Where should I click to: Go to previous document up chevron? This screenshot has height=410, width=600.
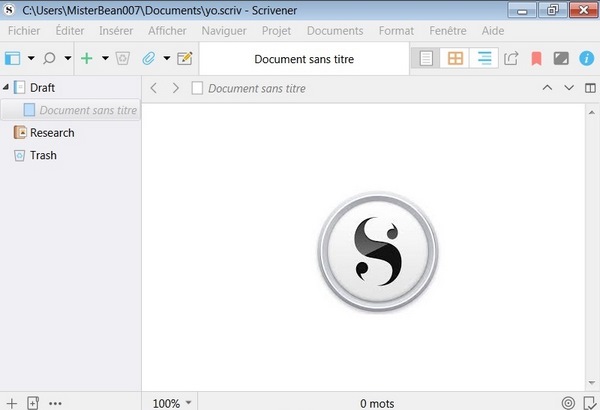click(547, 88)
